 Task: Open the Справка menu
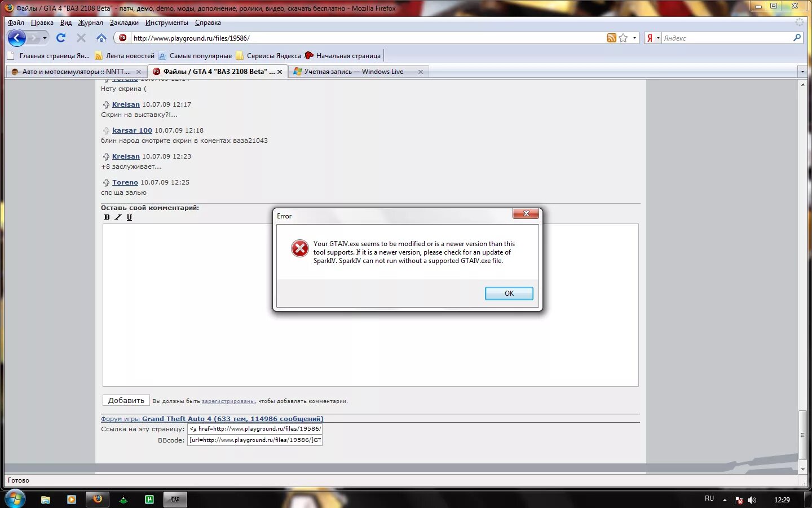(x=208, y=23)
